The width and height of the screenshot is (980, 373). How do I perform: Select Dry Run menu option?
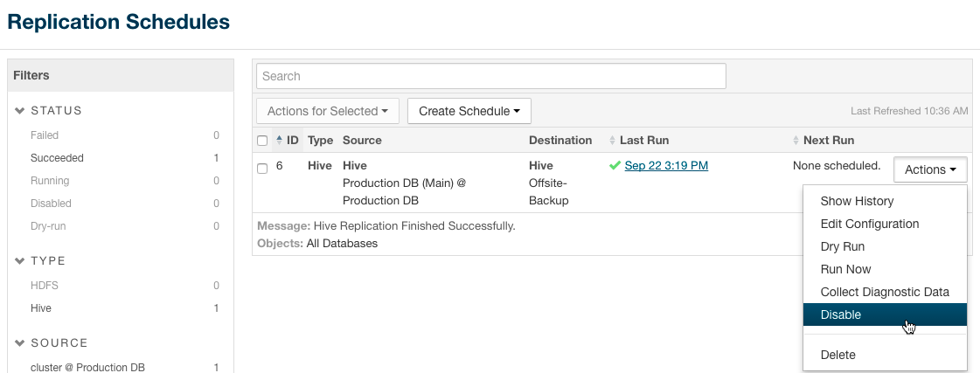tap(842, 246)
